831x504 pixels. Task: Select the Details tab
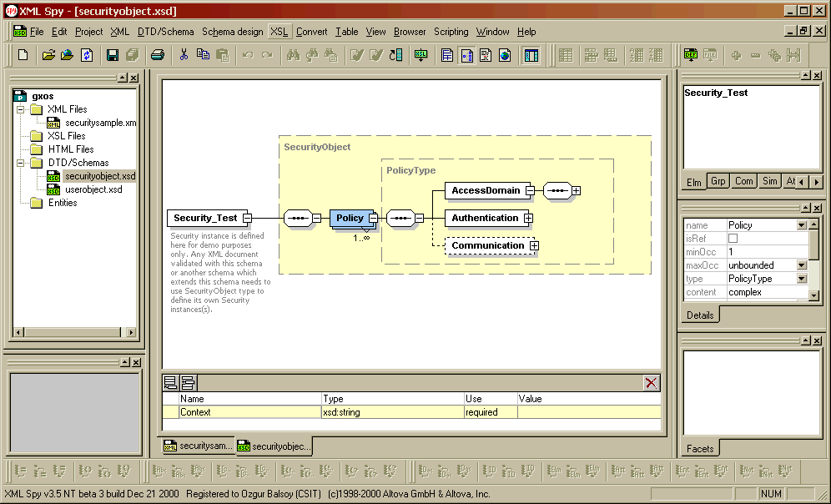(700, 315)
